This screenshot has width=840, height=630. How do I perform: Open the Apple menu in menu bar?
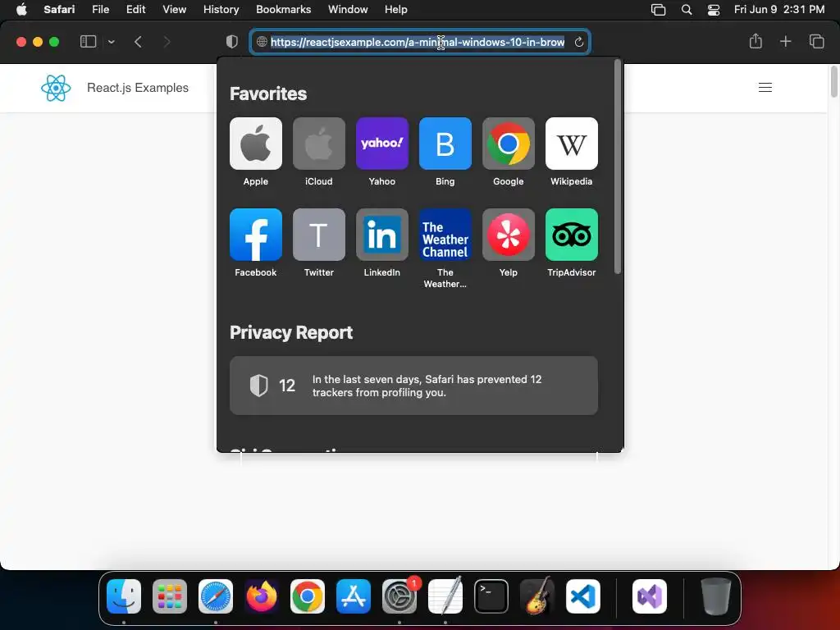point(21,10)
